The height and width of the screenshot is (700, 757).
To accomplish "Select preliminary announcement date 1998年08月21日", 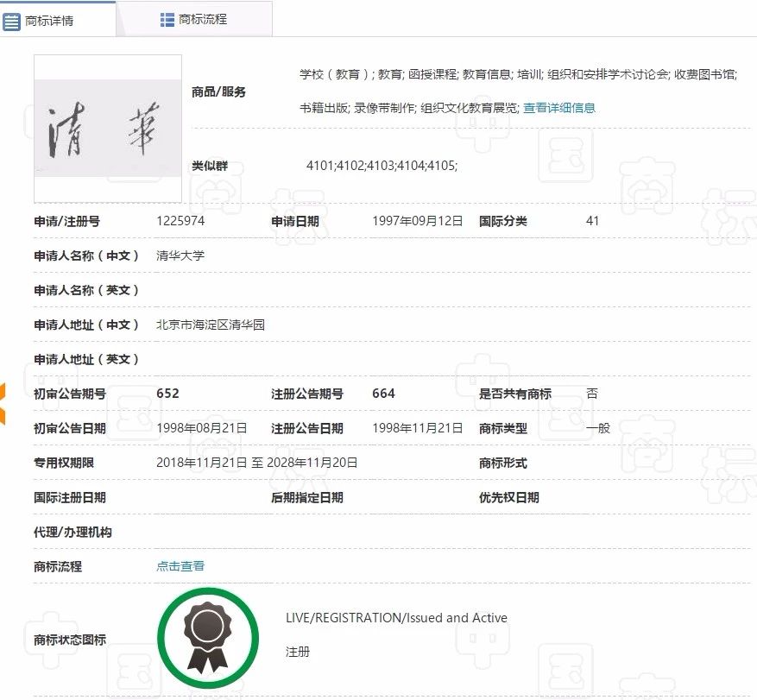I will (202, 428).
